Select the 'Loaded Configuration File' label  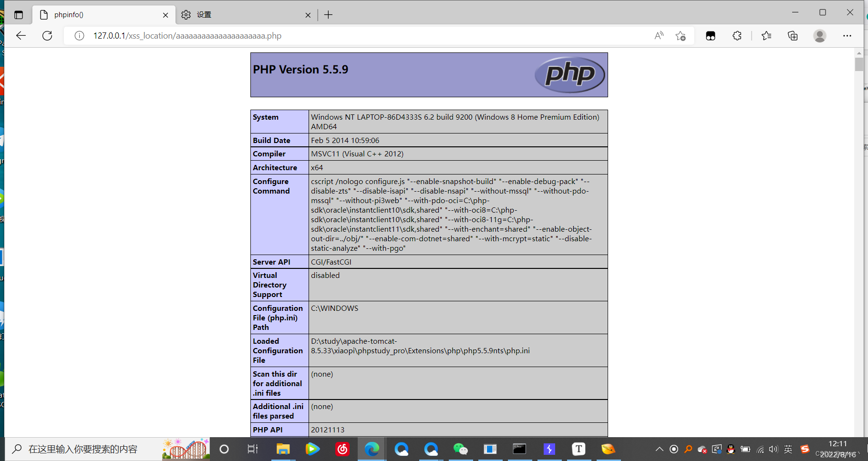click(x=278, y=351)
